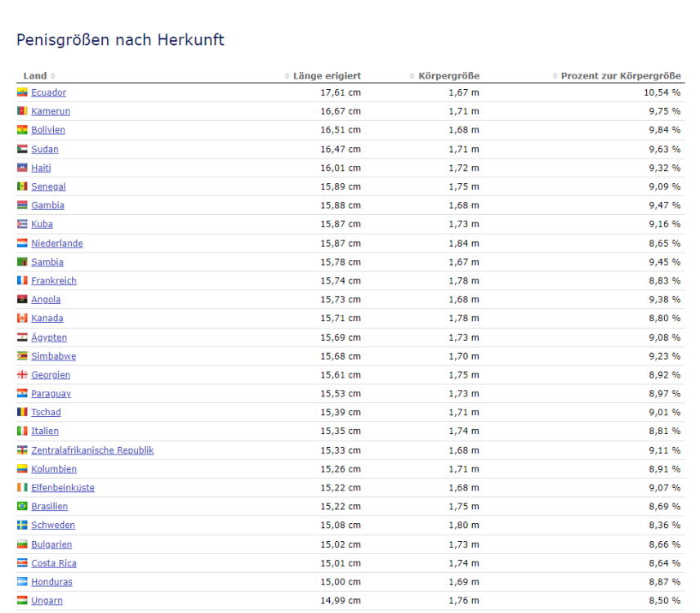
Task: Open the Niederlande country link
Action: tap(57, 244)
